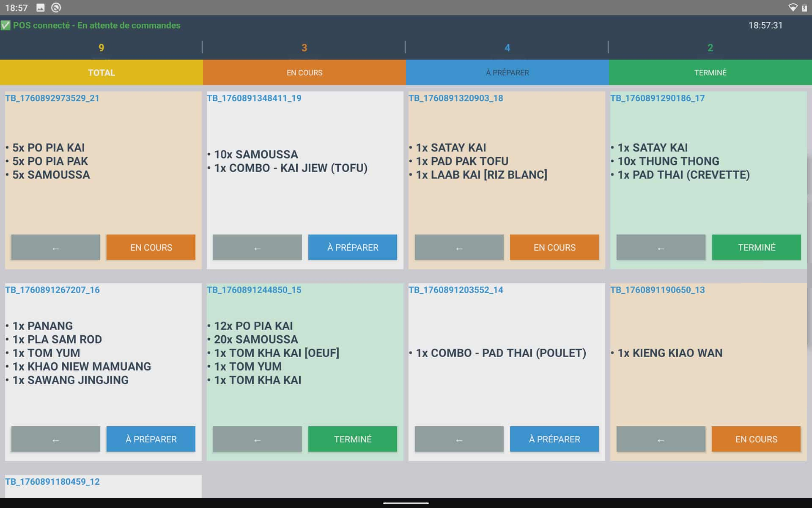Hit back arrow on order TB_1760891290186_17
Viewport: 812px width, 508px height.
coord(661,247)
